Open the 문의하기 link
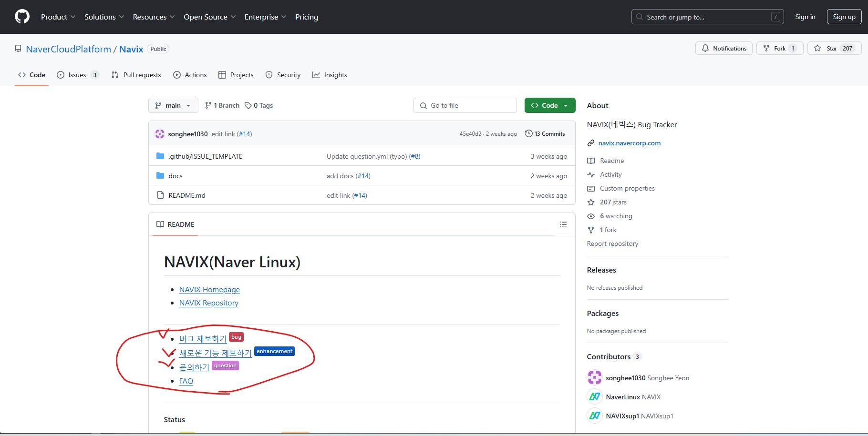Image resolution: width=868 pixels, height=436 pixels. pyautogui.click(x=194, y=367)
